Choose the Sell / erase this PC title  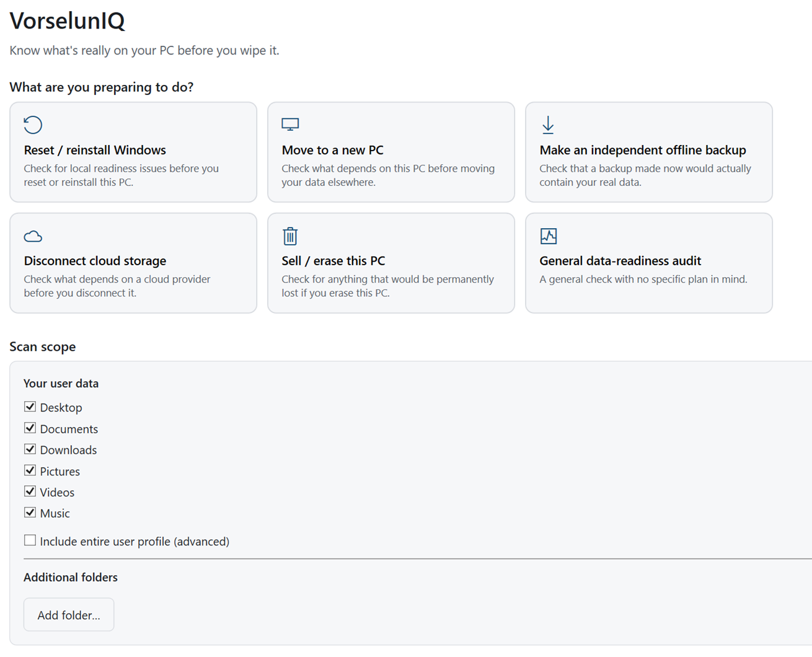[333, 261]
